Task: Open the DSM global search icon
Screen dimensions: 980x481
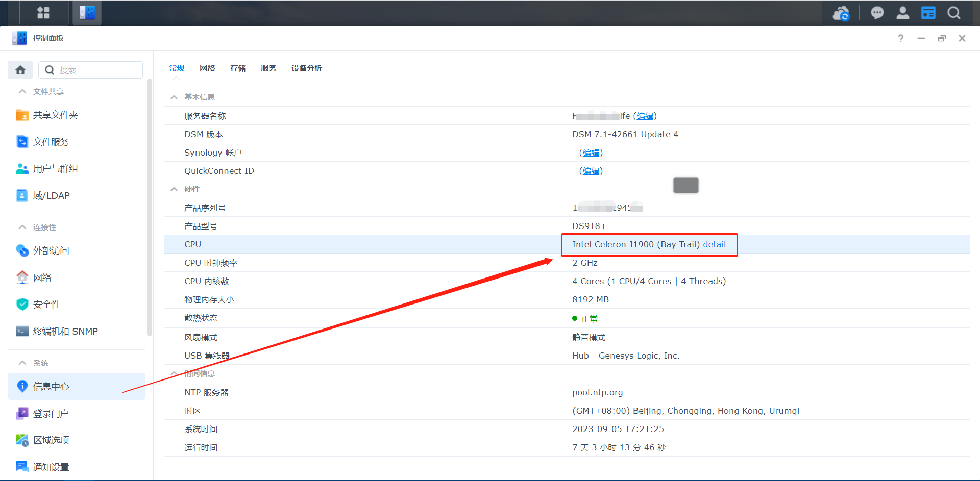Action: (x=954, y=13)
